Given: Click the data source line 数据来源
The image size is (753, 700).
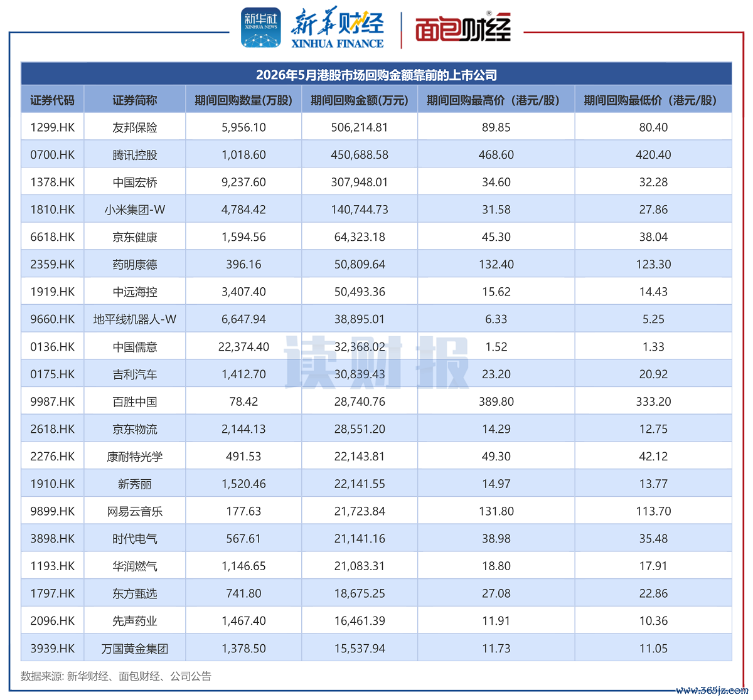Looking at the screenshot, I should (x=115, y=676).
